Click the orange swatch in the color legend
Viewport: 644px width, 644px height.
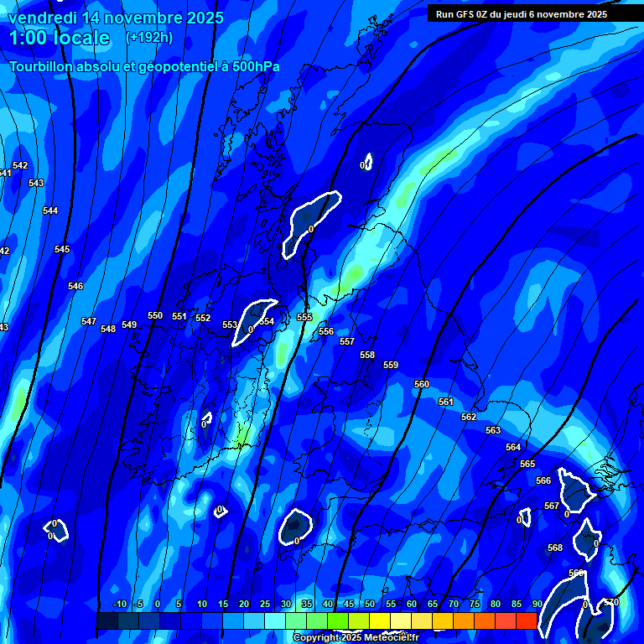tap(464, 621)
